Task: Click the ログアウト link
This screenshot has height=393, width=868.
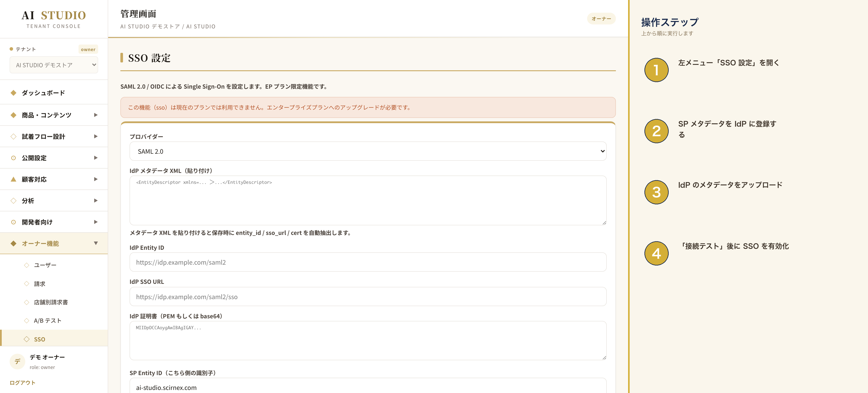Action: click(22, 383)
